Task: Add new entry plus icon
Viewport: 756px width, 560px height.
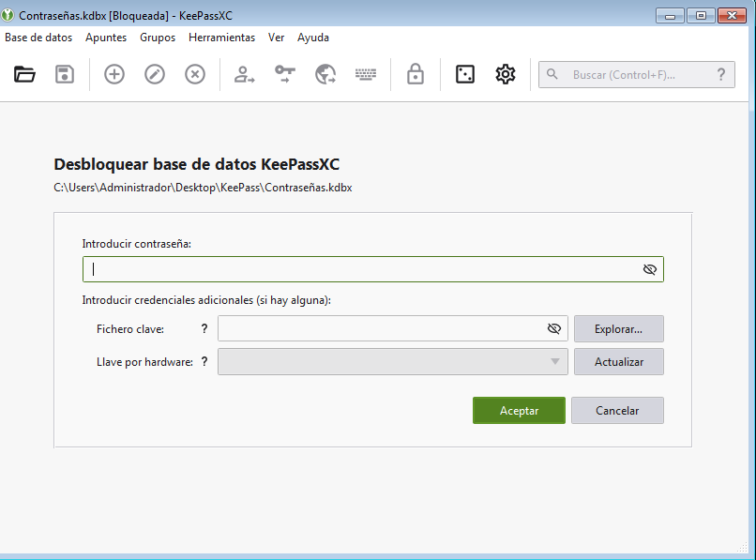Action: point(114,74)
